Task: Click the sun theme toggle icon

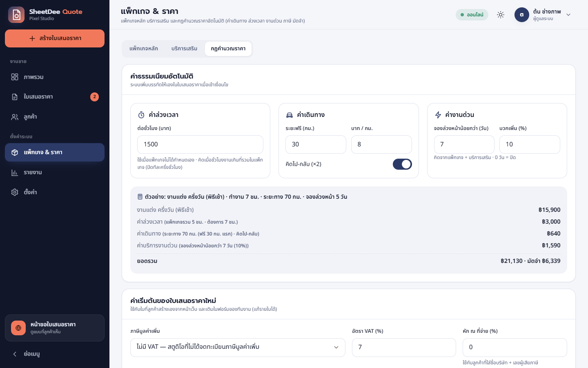Action: [501, 15]
